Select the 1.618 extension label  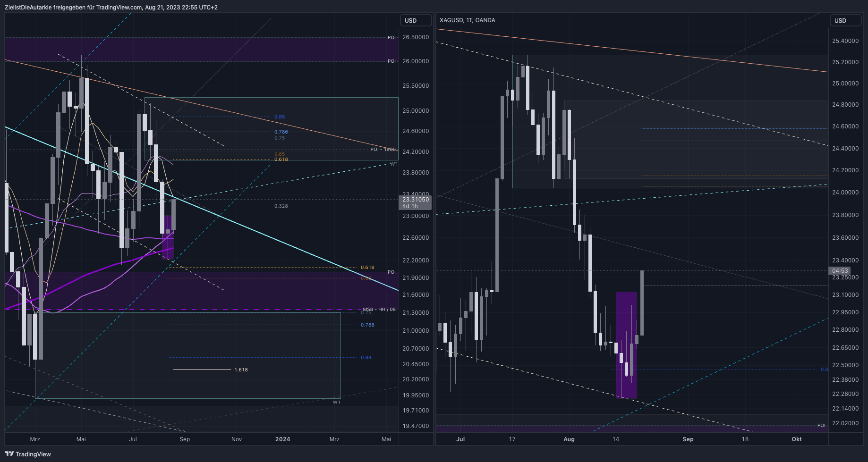tap(241, 370)
